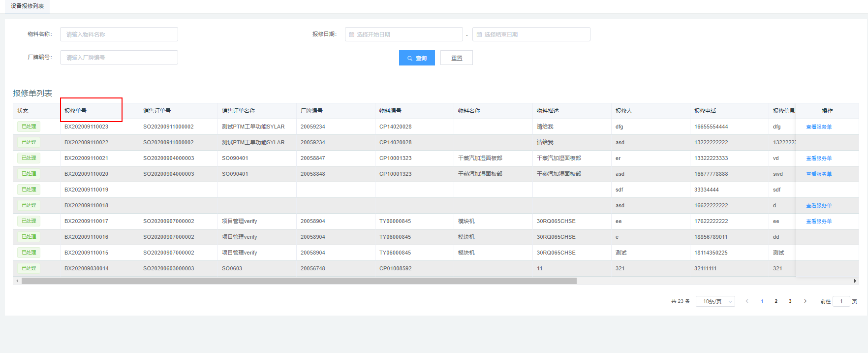Select page 3 in the pagination
Screen dimensions: 868x353
790,301
